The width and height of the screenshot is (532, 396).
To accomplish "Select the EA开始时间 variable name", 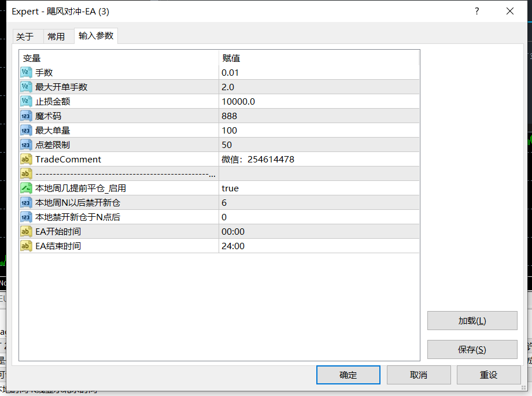I will (58, 232).
